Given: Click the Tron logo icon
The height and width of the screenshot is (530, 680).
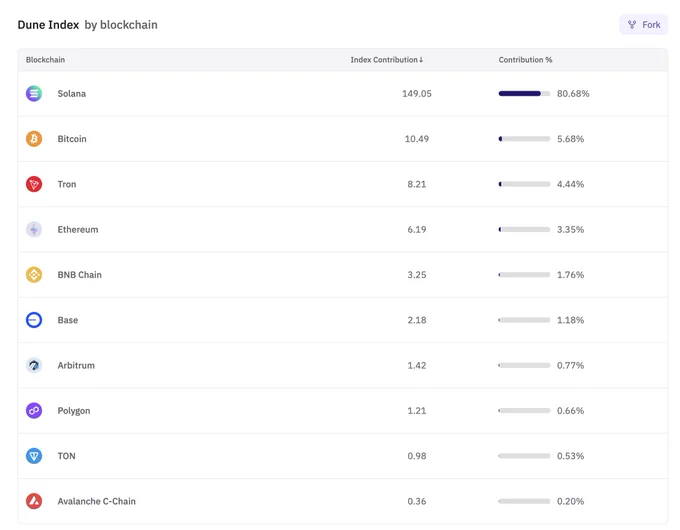Looking at the screenshot, I should (34, 184).
